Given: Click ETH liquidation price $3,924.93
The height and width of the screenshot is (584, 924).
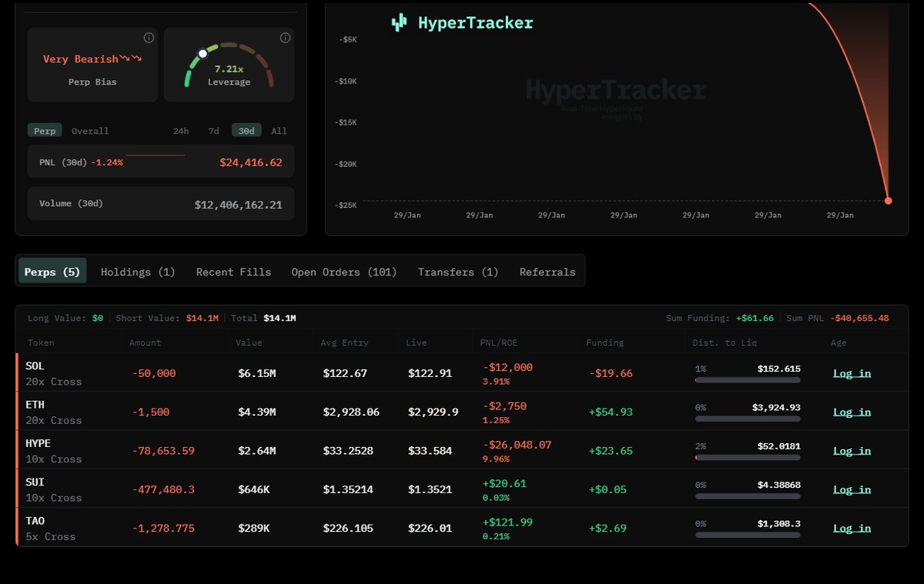Looking at the screenshot, I should (776, 407).
